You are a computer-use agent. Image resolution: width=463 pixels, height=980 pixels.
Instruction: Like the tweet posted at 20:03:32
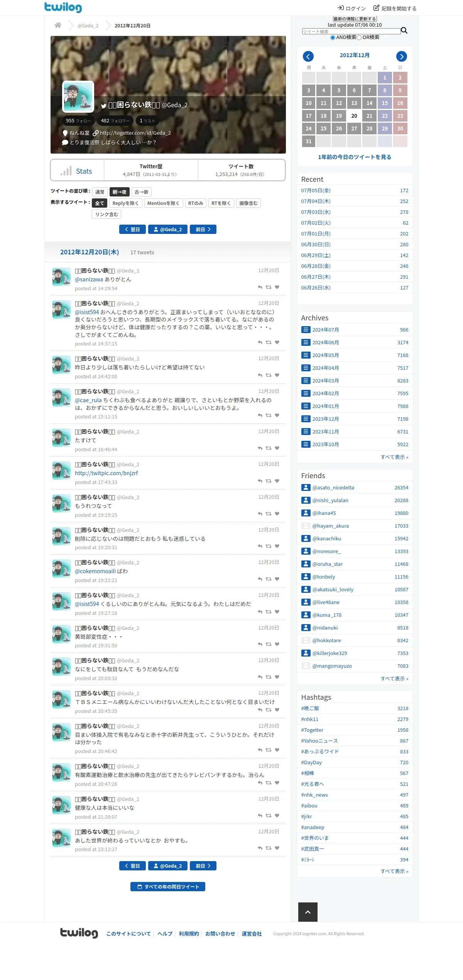click(277, 677)
